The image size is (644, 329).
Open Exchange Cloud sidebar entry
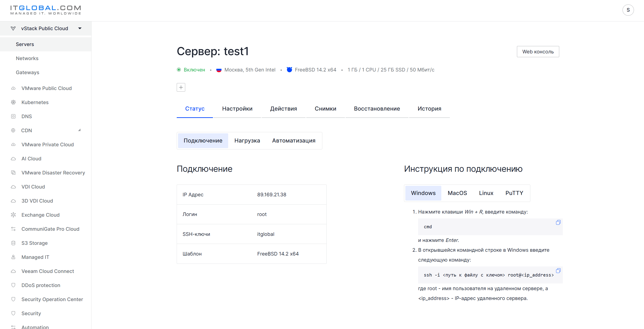[x=40, y=215]
